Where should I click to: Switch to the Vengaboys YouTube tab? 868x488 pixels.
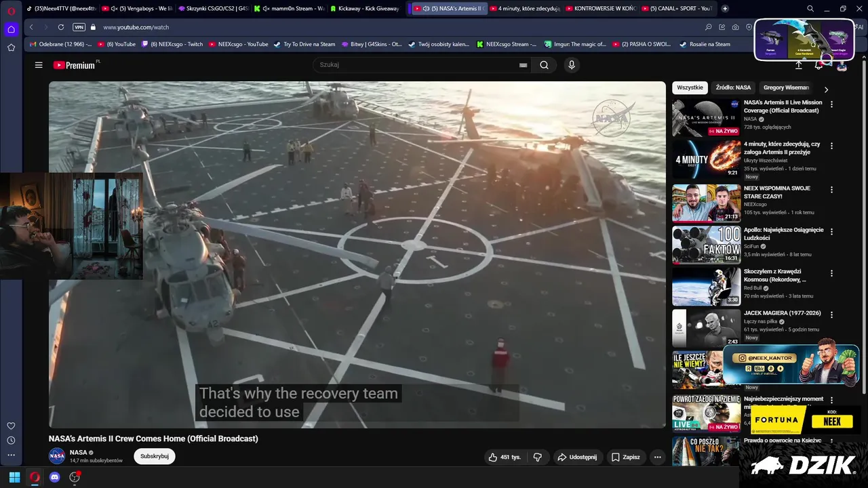click(x=138, y=9)
